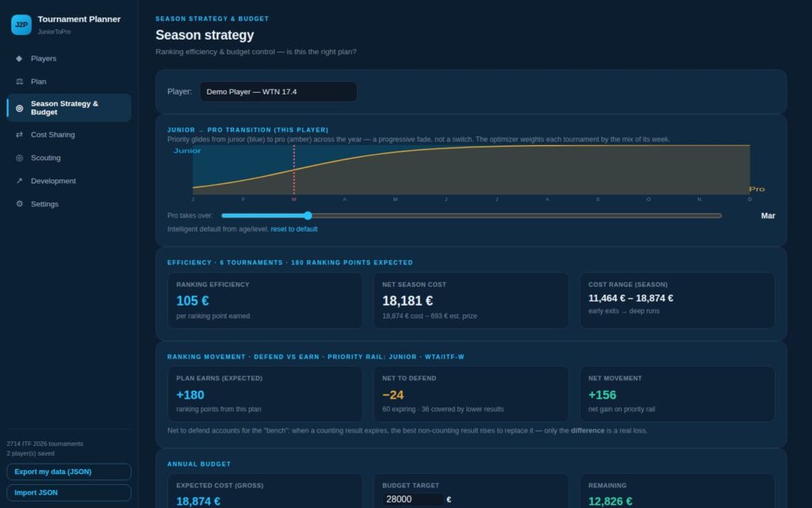Image resolution: width=812 pixels, height=508 pixels.
Task: Click Import JSON button
Action: tap(69, 492)
